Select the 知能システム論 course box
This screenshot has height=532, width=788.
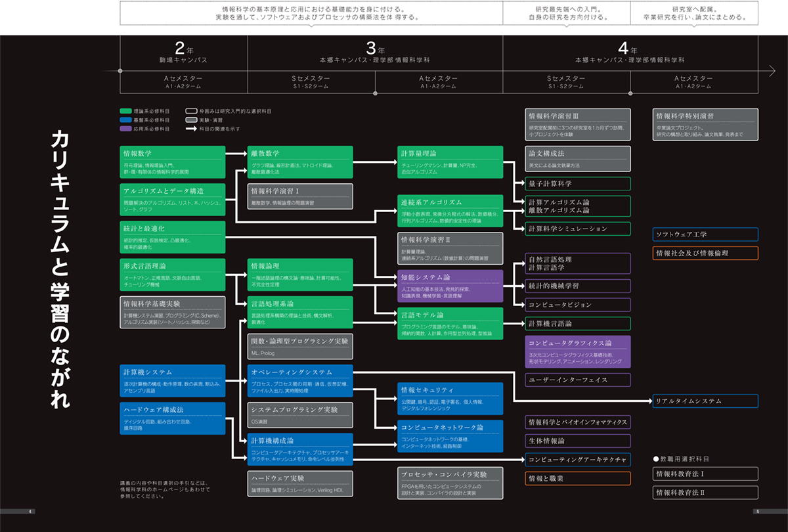450,286
